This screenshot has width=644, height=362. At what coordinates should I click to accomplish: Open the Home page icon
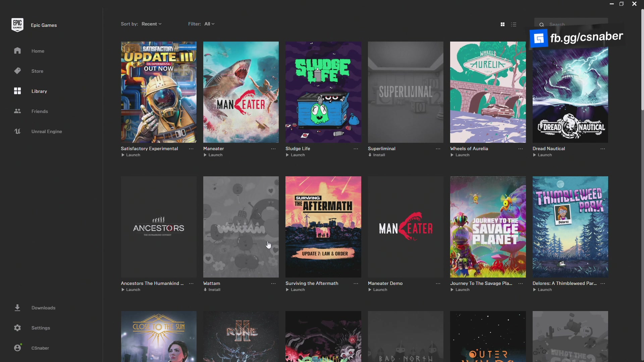pos(17,51)
